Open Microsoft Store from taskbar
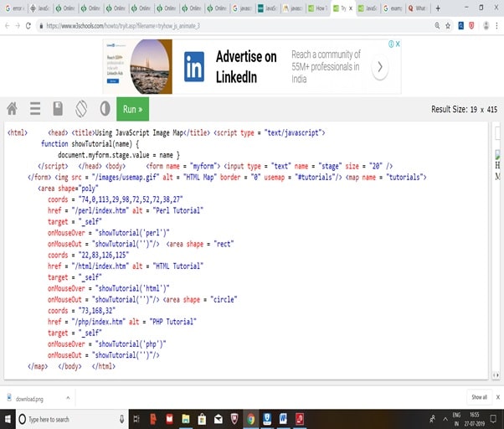The image size is (504, 429). [x=202, y=419]
